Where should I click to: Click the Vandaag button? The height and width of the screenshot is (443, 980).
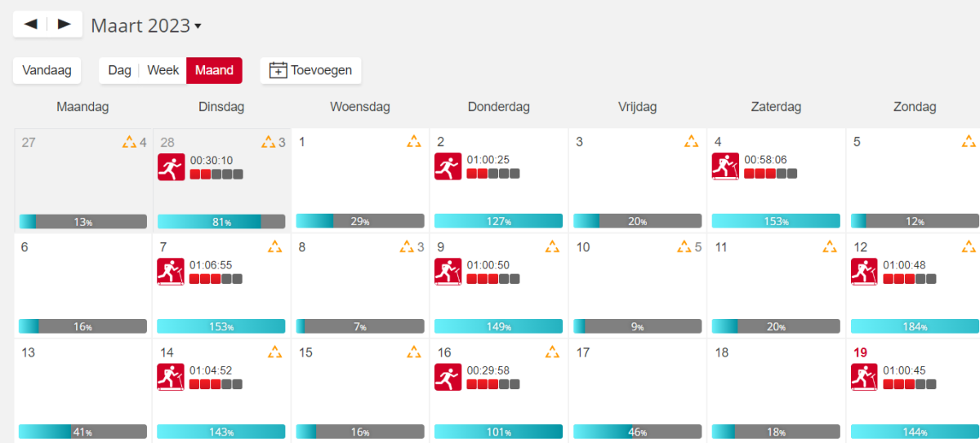coord(47,70)
